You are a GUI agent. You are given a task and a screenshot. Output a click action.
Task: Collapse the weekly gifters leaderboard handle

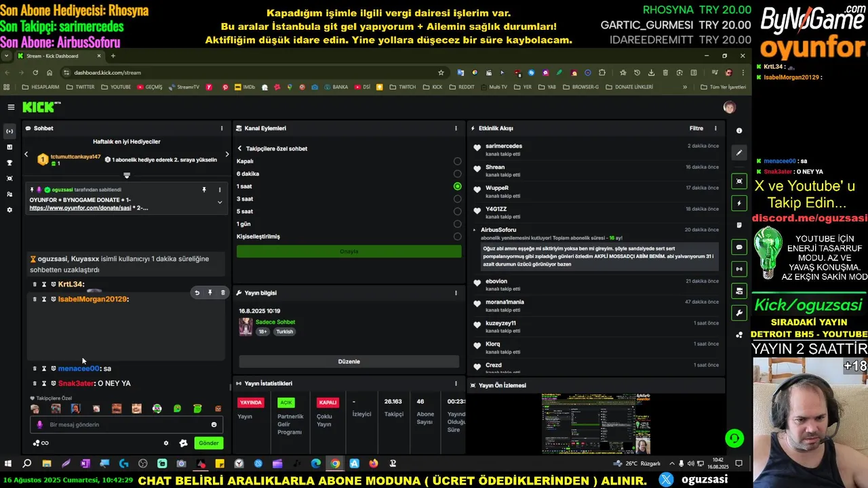tap(127, 176)
